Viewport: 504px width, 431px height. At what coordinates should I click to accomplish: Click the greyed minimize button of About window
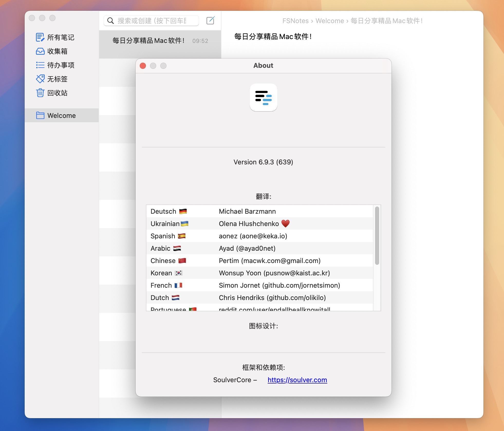pos(153,66)
